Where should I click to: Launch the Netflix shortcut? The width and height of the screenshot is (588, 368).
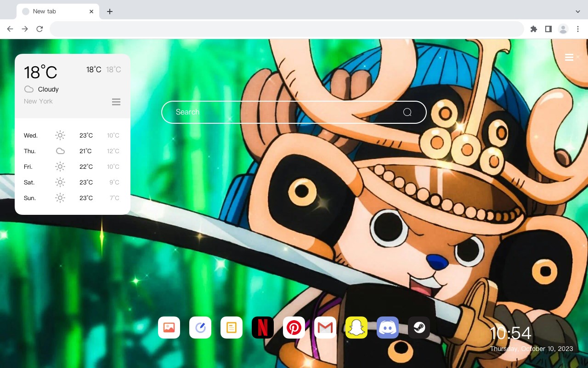tap(263, 328)
